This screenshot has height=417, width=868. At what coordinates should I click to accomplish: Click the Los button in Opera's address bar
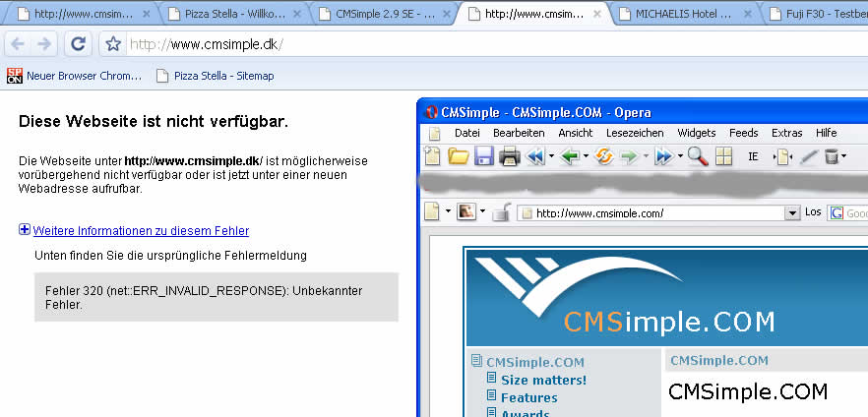(813, 211)
